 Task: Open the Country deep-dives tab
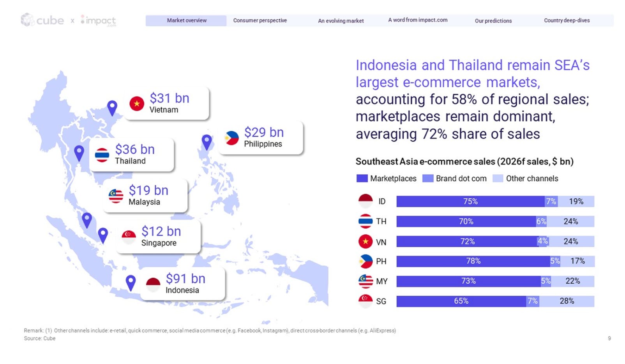[567, 20]
